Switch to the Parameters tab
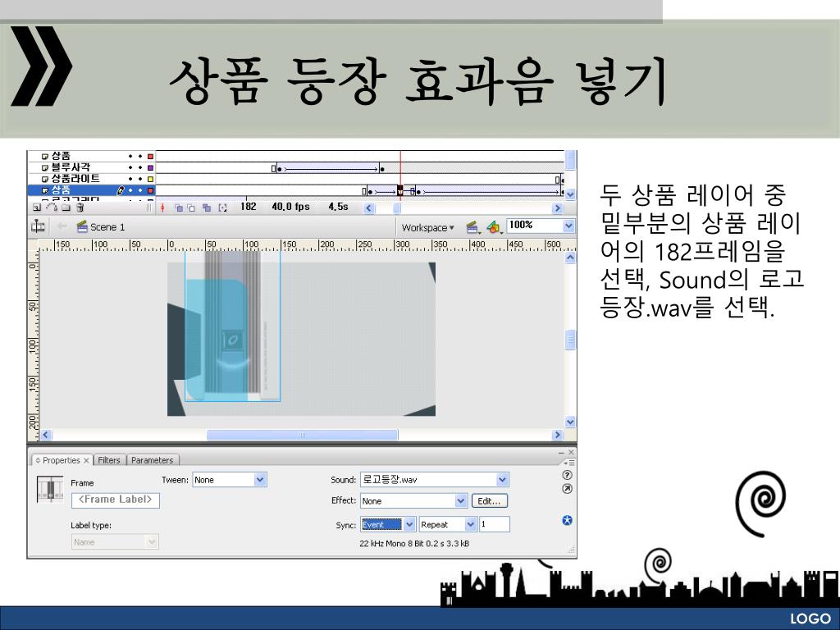The width and height of the screenshot is (840, 630). pyautogui.click(x=152, y=460)
